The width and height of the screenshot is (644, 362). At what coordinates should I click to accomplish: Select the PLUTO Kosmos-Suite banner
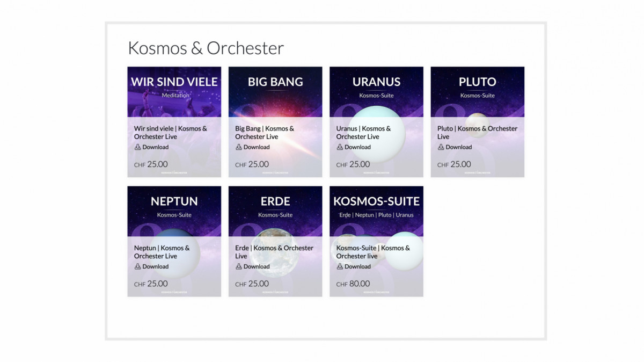point(477,91)
